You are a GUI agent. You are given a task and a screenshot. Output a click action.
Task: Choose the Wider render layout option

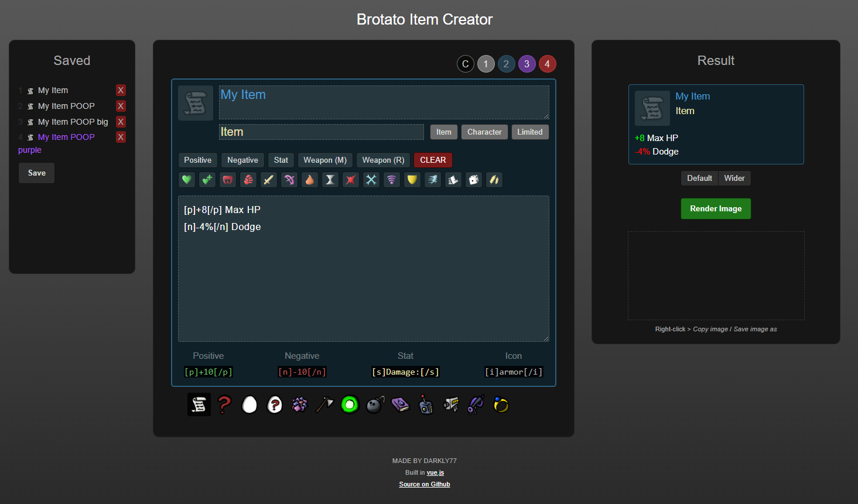[x=734, y=178]
